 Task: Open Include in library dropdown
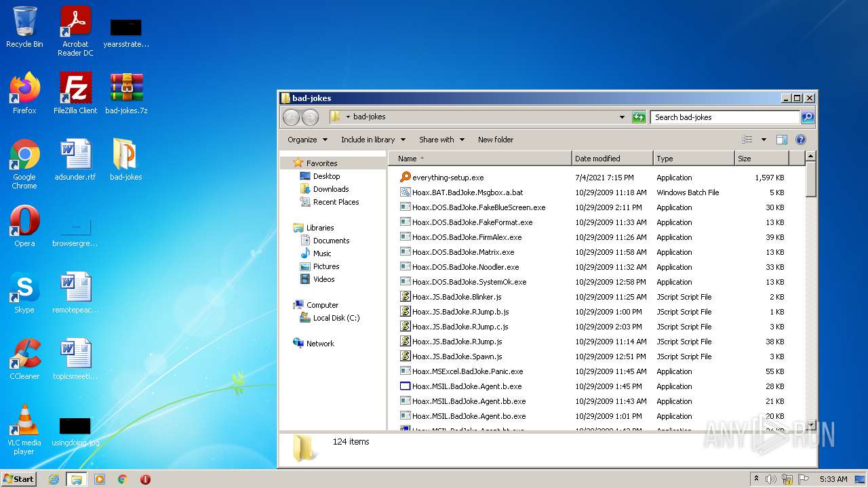[x=373, y=140]
